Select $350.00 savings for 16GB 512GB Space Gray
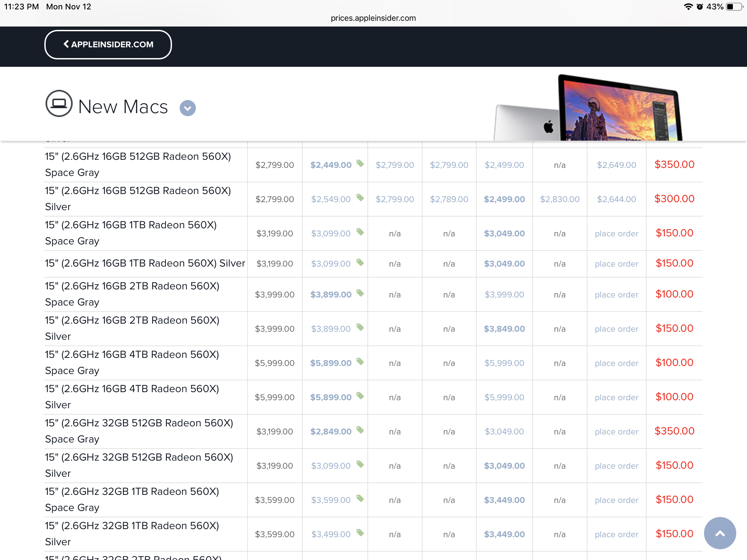The width and height of the screenshot is (747, 560). [674, 165]
